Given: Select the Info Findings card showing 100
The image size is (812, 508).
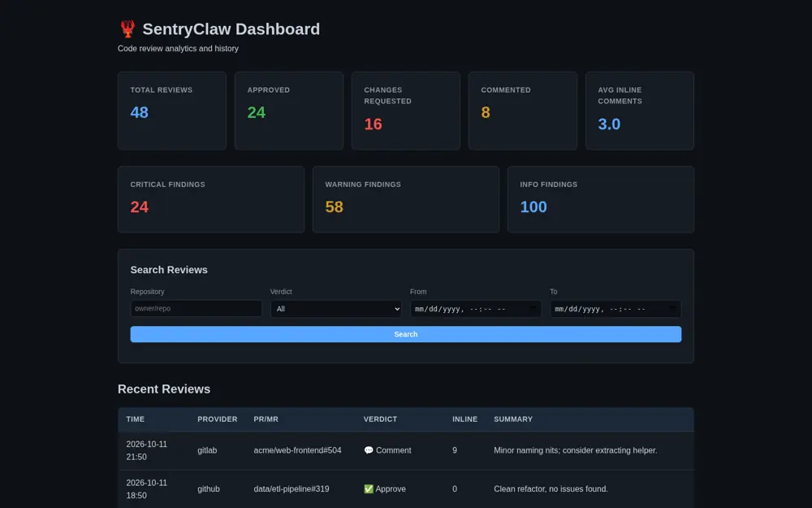Looking at the screenshot, I should click(601, 200).
